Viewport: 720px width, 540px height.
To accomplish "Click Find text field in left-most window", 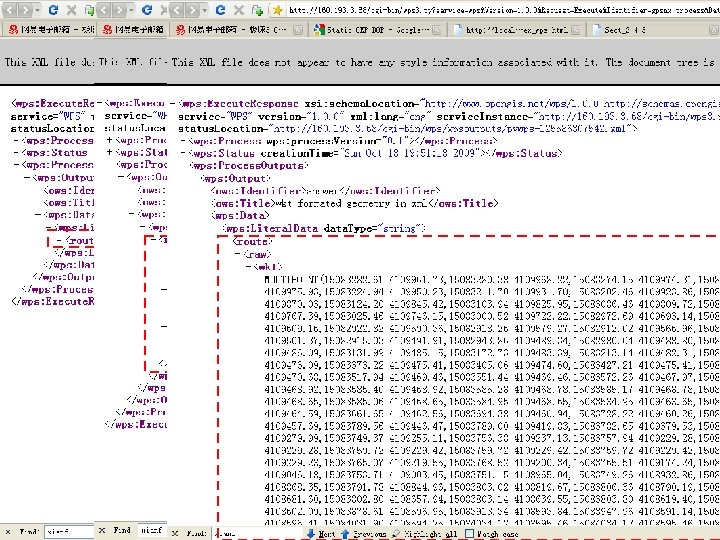I will pos(69,532).
